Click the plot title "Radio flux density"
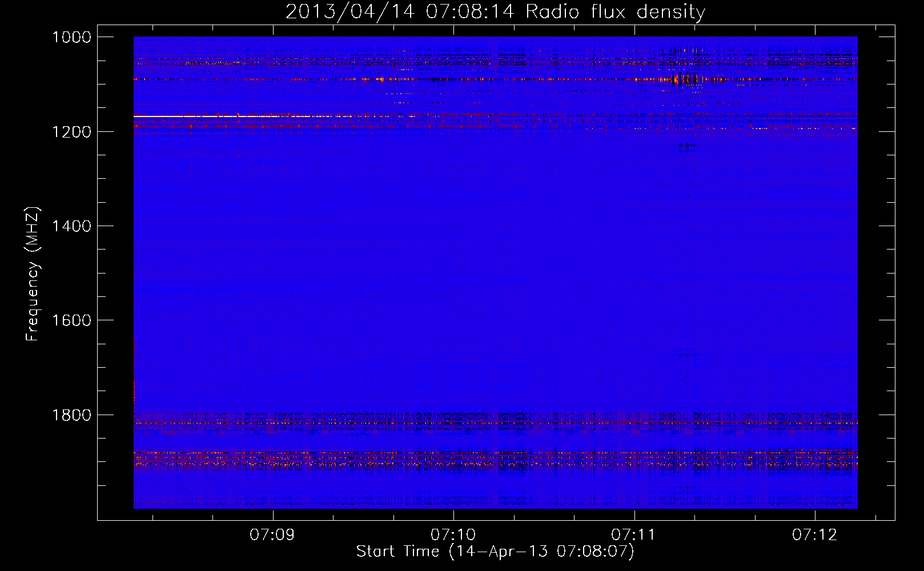 (x=616, y=12)
